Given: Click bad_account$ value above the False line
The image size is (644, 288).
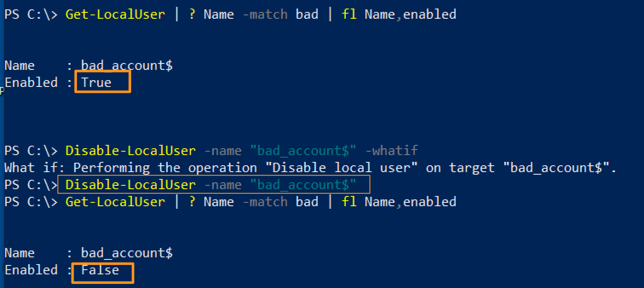Looking at the screenshot, I should coord(127,253).
